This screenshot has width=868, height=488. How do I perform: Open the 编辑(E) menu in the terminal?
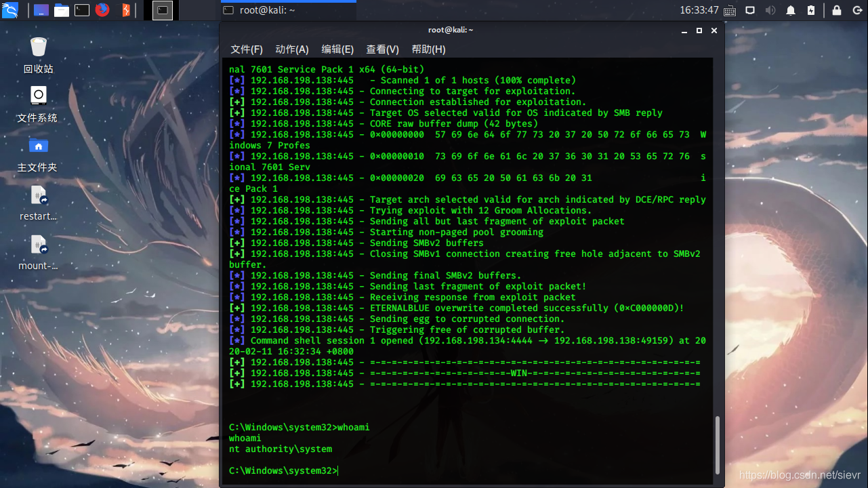337,49
